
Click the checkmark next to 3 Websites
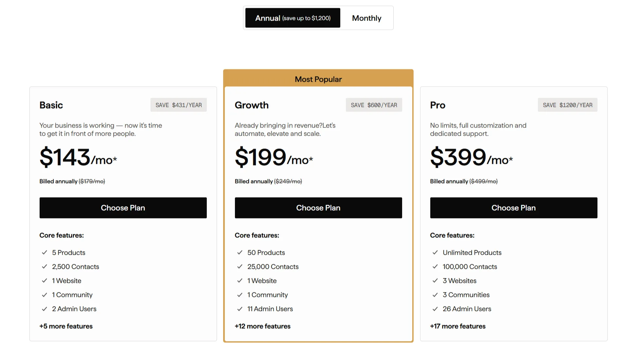435,281
